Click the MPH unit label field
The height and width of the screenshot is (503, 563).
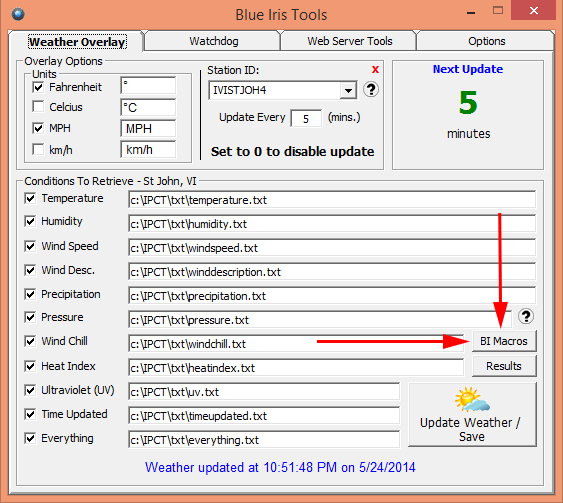[148, 128]
